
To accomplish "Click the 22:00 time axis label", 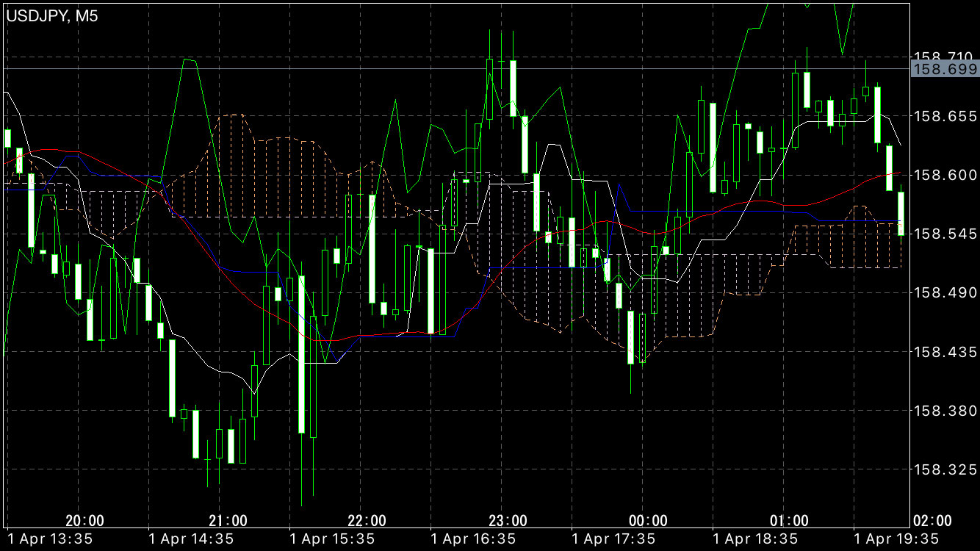I will point(367,521).
